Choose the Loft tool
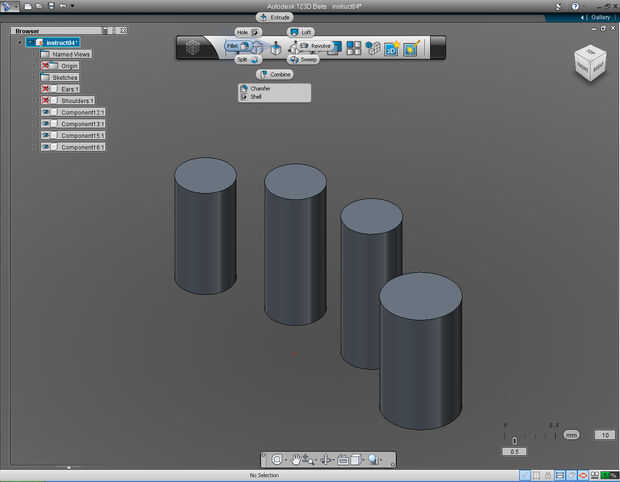The image size is (620, 482). (x=301, y=32)
